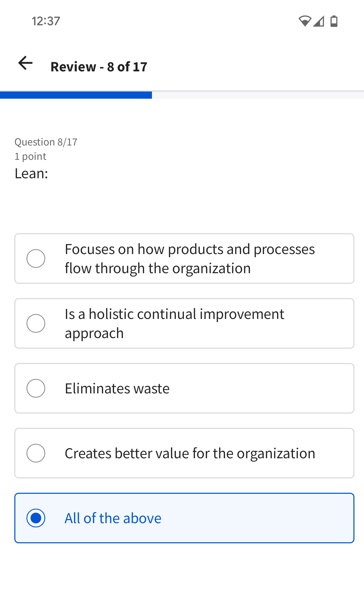Click the 'All of the above' radio button

point(36,518)
